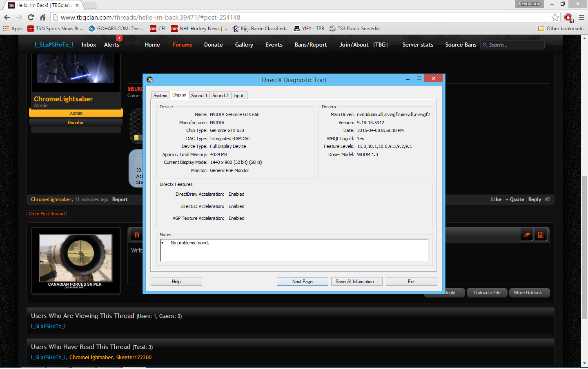Go to the Home nav item
This screenshot has height=369, width=588.
pyautogui.click(x=152, y=45)
